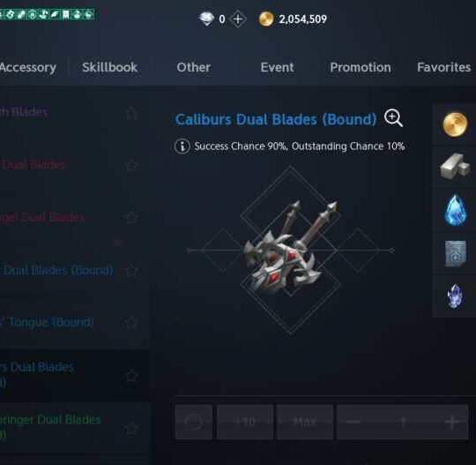476x465 pixels.
Task: Favorite the Dual Blades (Bound) list entry
Action: point(131,270)
